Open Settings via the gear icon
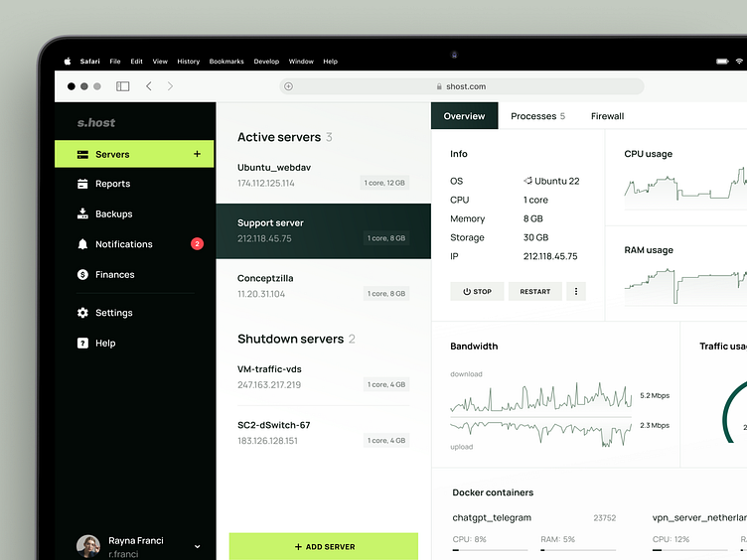Viewport: 747px width, 560px height. (x=82, y=313)
